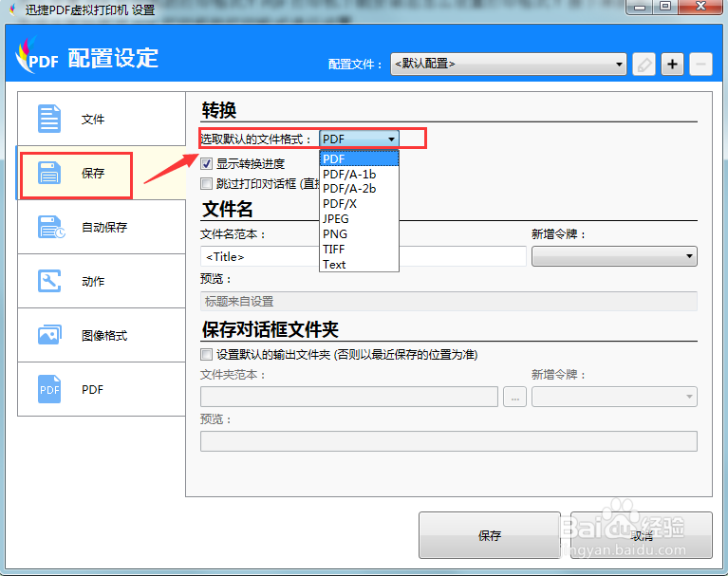The height and width of the screenshot is (576, 728).
Task: Collapse the default file format dropdown
Action: click(x=359, y=139)
